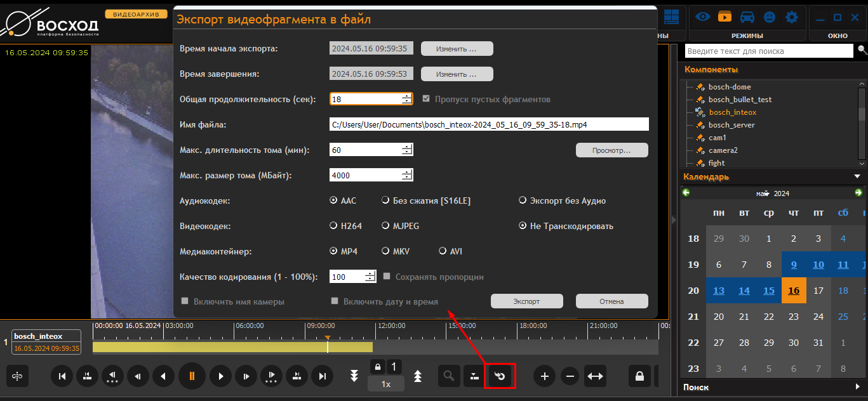Select bosch_server in components tree
The width and height of the screenshot is (868, 401).
coord(731,125)
